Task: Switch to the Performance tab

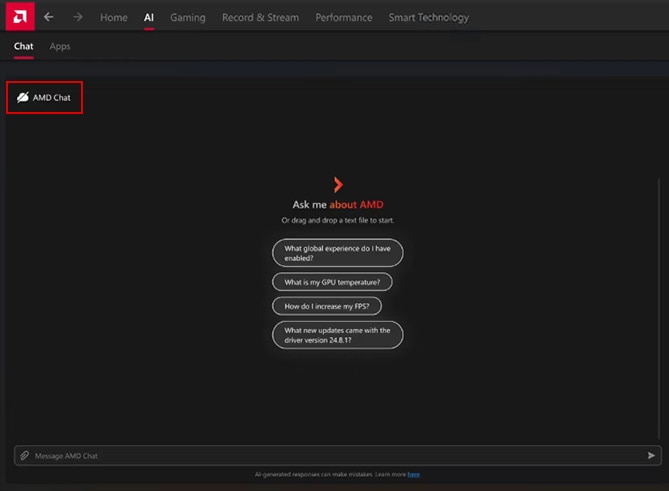Action: (x=343, y=17)
